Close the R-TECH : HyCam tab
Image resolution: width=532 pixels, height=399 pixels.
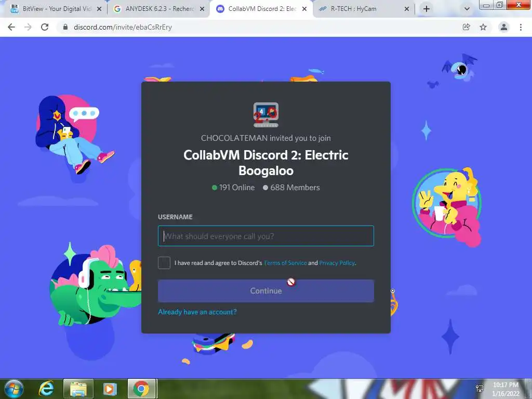[407, 9]
